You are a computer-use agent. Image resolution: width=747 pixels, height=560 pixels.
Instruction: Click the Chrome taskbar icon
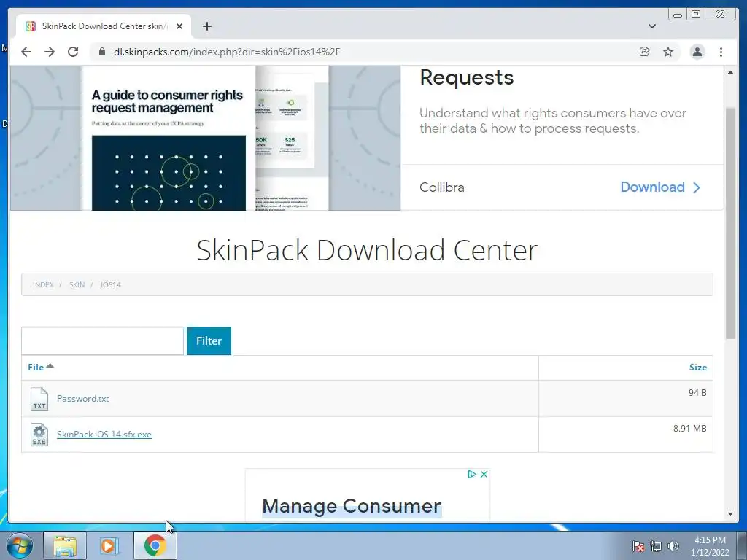tap(155, 545)
